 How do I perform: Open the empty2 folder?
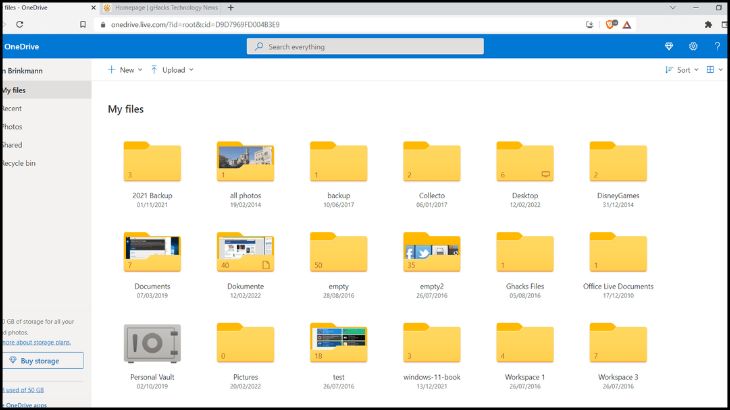(432, 252)
